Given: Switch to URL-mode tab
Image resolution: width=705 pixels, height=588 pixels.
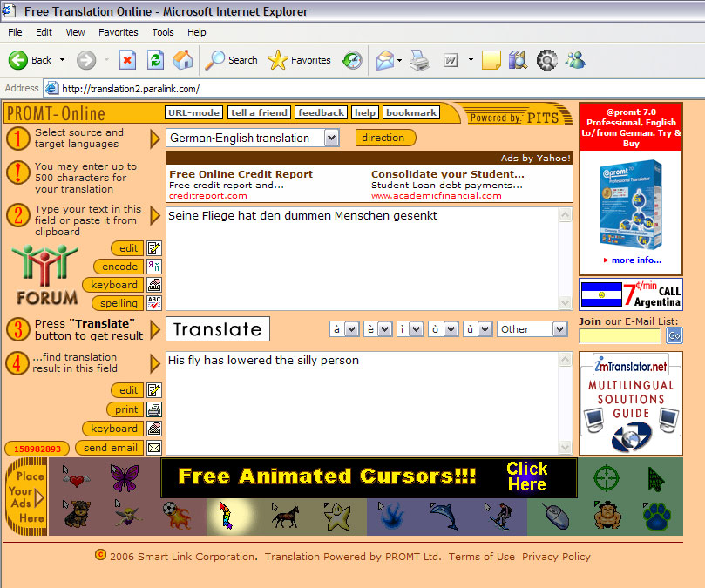Looking at the screenshot, I should (193, 112).
